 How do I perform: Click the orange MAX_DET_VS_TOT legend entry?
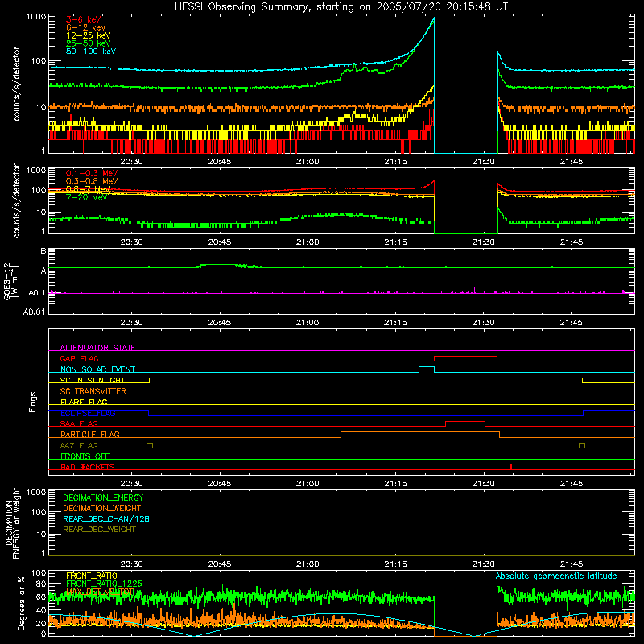tap(100, 592)
